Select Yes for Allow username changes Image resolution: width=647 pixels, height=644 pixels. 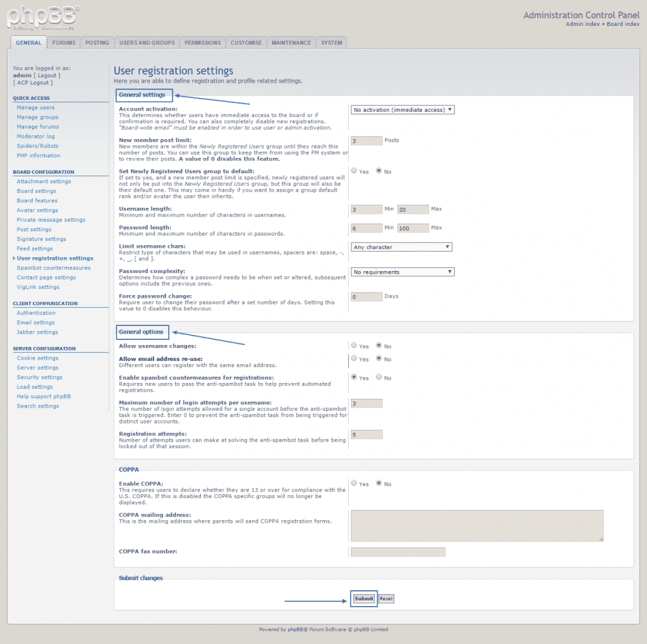tap(354, 346)
